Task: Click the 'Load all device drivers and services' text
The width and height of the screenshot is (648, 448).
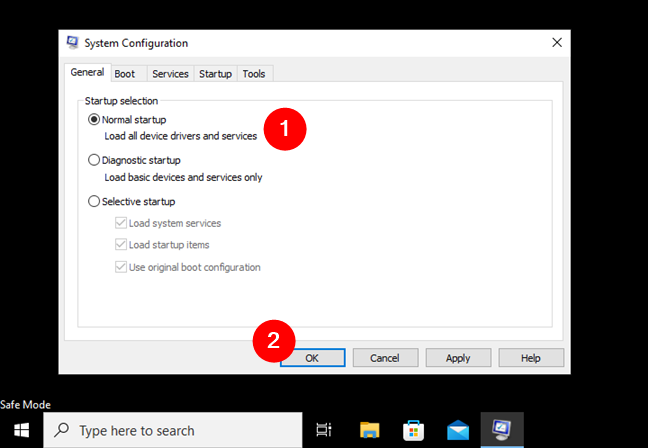Action: coord(181,136)
